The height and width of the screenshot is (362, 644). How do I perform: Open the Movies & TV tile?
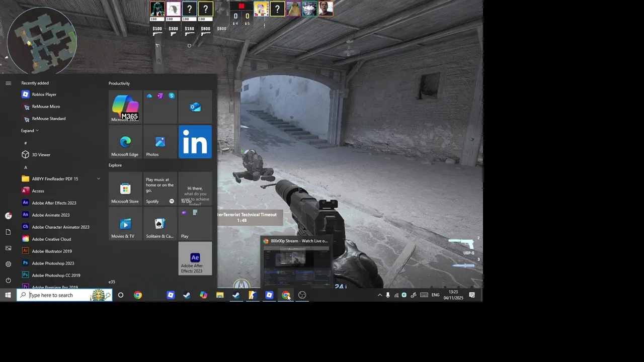[125, 224]
